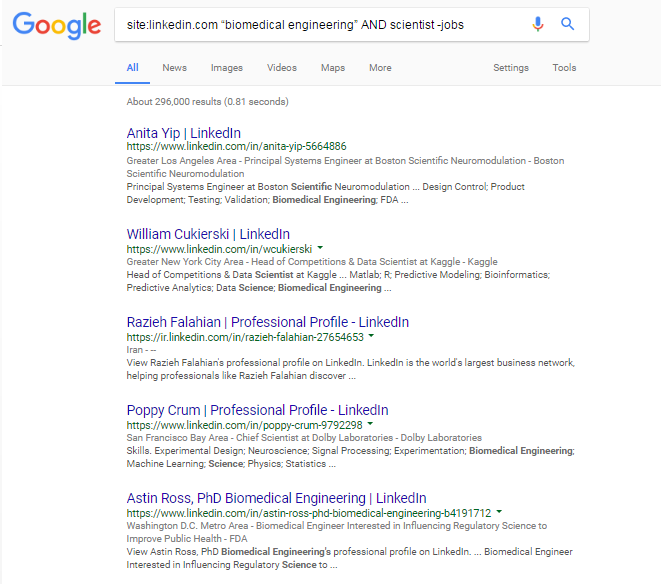The image size is (661, 584).
Task: Open the Settings menu
Action: [x=511, y=68]
